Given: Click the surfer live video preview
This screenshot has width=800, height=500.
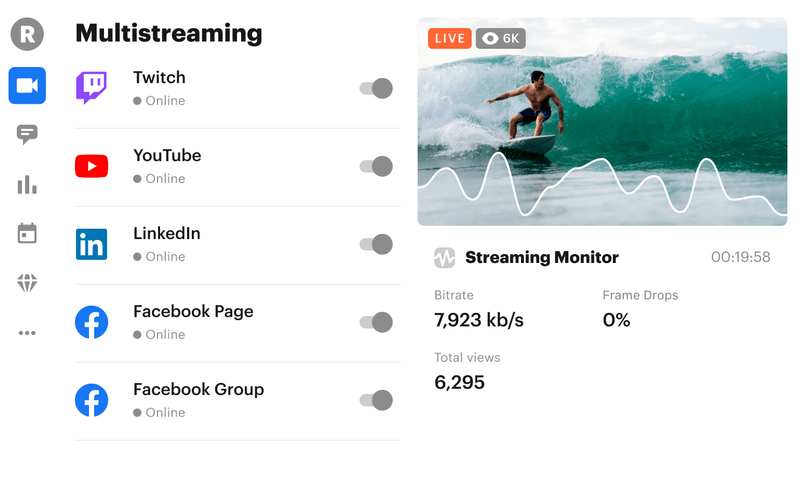Looking at the screenshot, I should (x=602, y=121).
